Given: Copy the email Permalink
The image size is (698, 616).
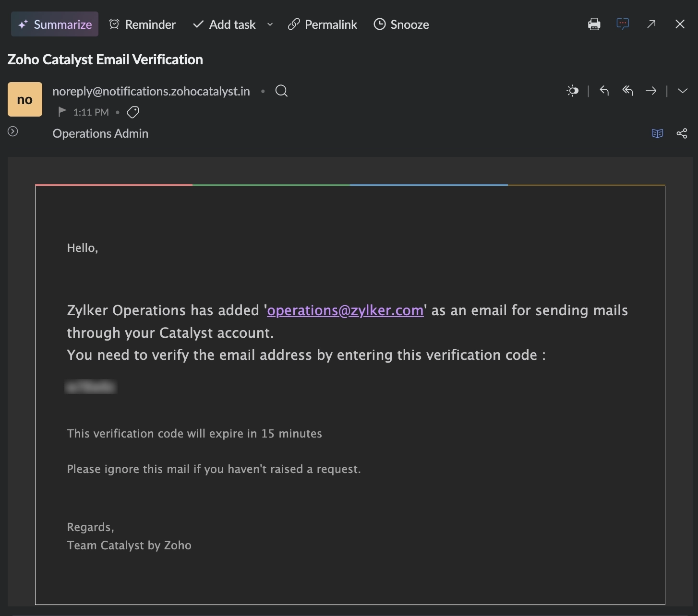Looking at the screenshot, I should [322, 24].
